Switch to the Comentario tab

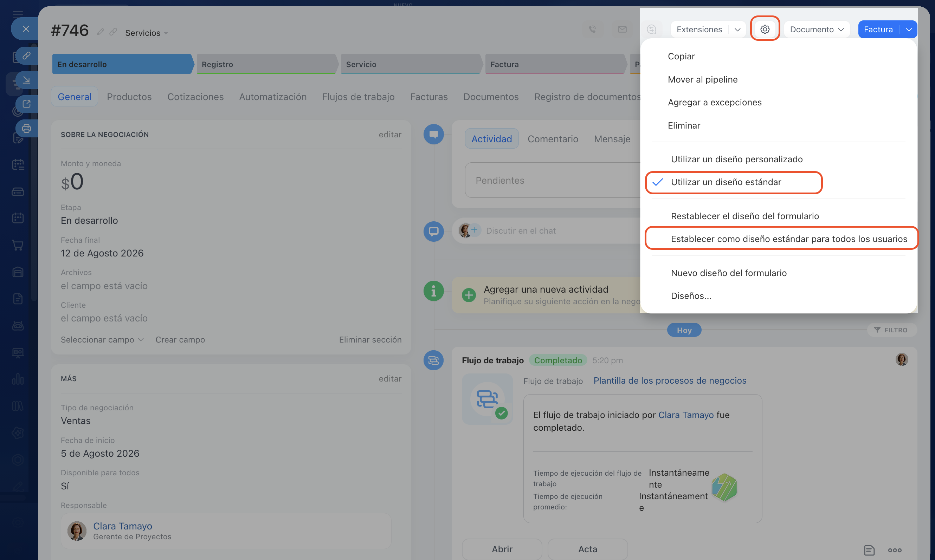tap(553, 139)
